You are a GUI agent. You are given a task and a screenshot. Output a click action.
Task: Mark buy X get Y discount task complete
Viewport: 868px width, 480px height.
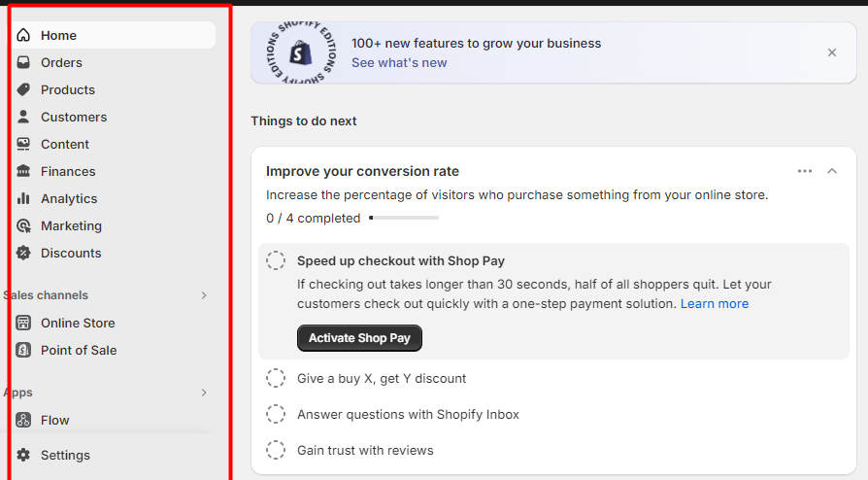click(276, 378)
